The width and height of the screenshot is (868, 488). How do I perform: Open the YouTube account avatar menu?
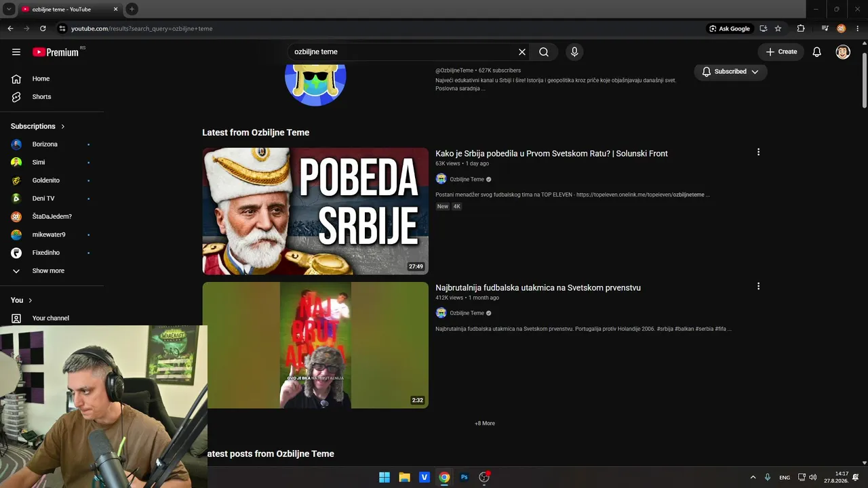click(x=843, y=52)
